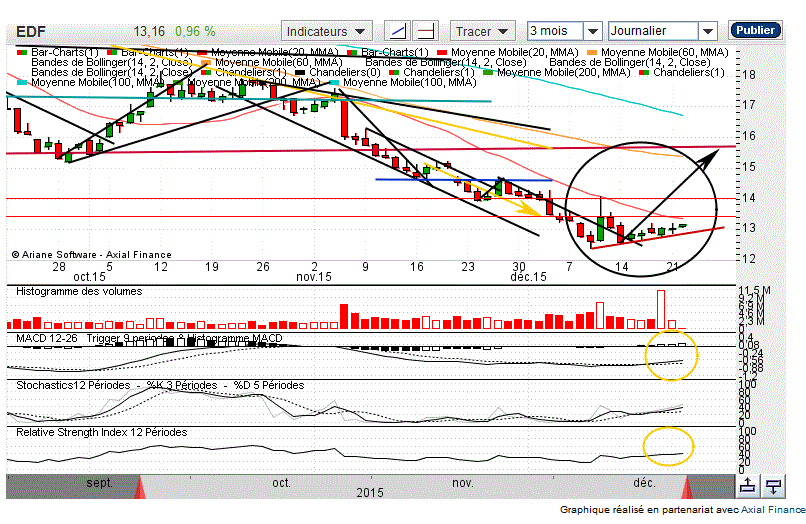Click the MACD 12-26 indicator label
The image size is (806, 524).
[x=47, y=338]
